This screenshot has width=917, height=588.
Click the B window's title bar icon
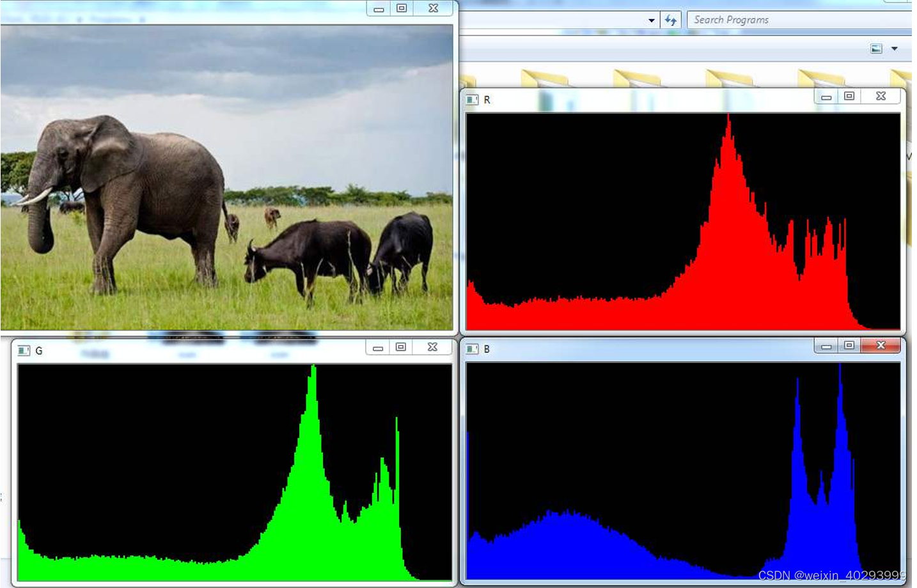(x=473, y=349)
